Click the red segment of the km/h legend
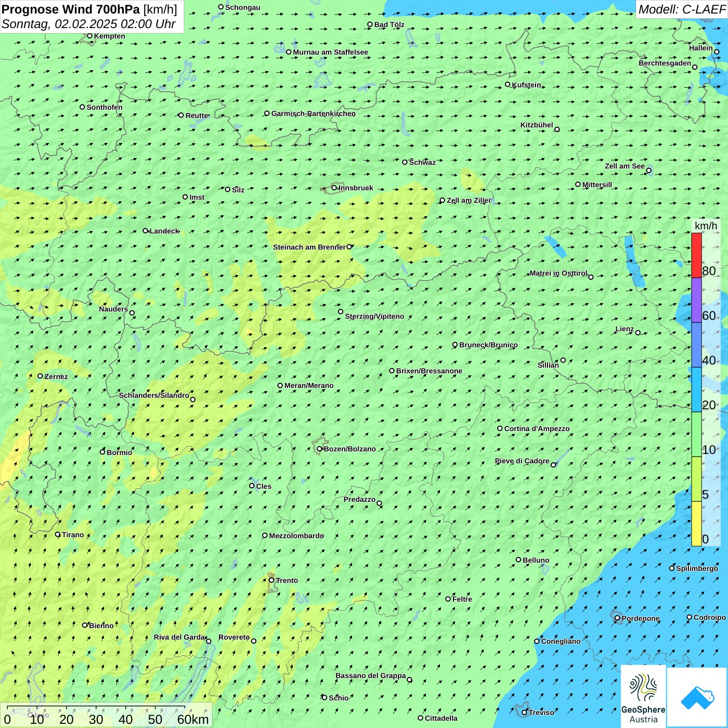The height and width of the screenshot is (728, 728). click(x=696, y=255)
